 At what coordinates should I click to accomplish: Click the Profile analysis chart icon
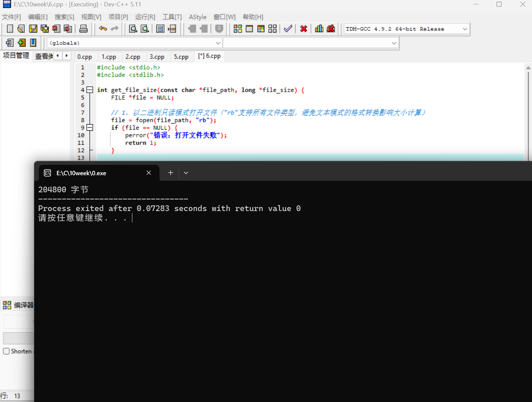click(319, 29)
